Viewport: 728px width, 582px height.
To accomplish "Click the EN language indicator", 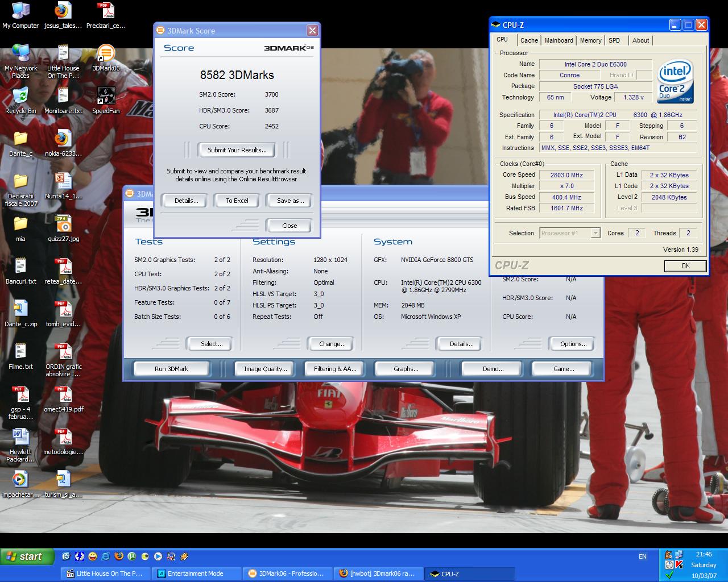I will click(643, 556).
